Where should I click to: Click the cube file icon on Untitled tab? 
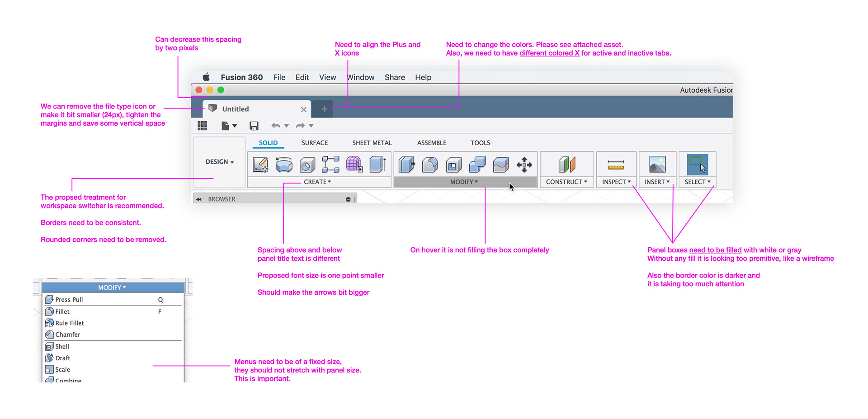[x=212, y=108]
